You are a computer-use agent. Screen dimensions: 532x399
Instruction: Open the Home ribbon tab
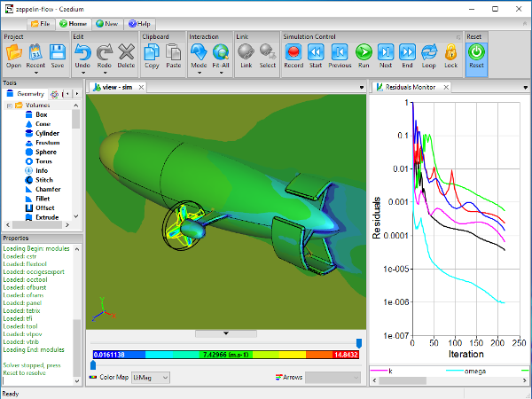coord(74,23)
